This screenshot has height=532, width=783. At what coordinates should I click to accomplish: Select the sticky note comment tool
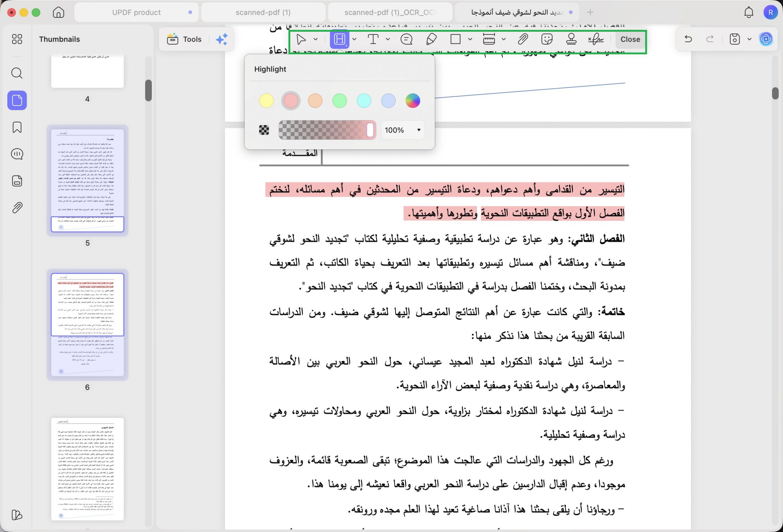click(x=406, y=39)
